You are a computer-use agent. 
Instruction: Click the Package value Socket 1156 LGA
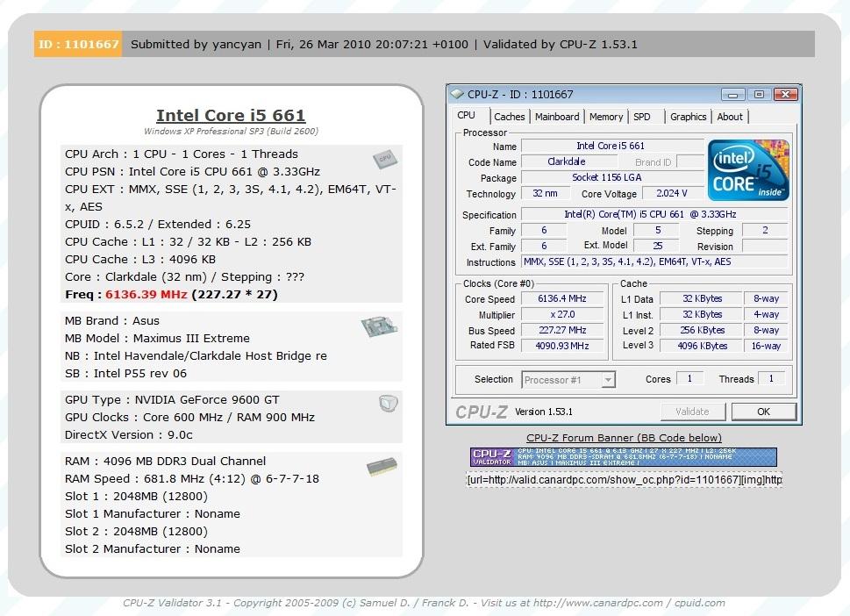pos(611,177)
